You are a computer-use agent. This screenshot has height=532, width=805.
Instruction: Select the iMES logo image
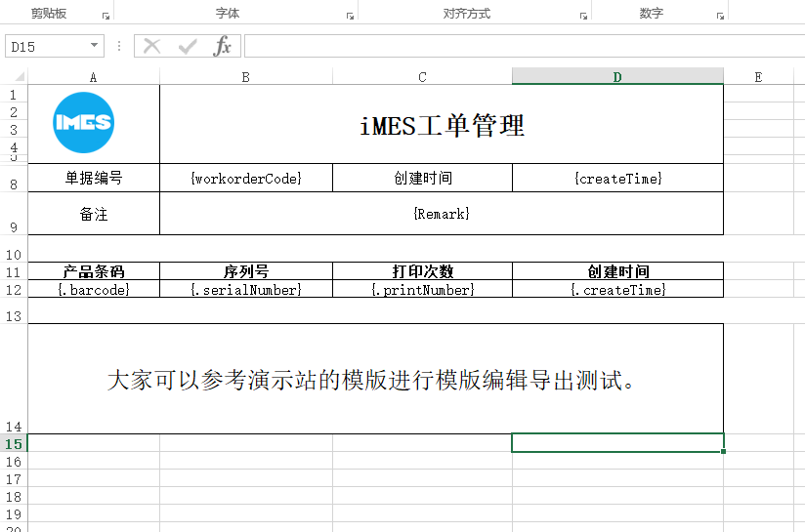click(84, 123)
